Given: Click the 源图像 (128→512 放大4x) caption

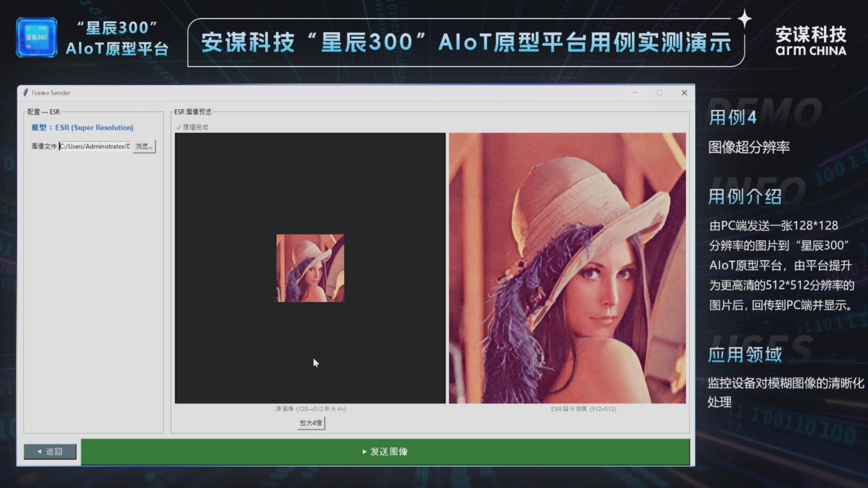Looking at the screenshot, I should point(311,409).
